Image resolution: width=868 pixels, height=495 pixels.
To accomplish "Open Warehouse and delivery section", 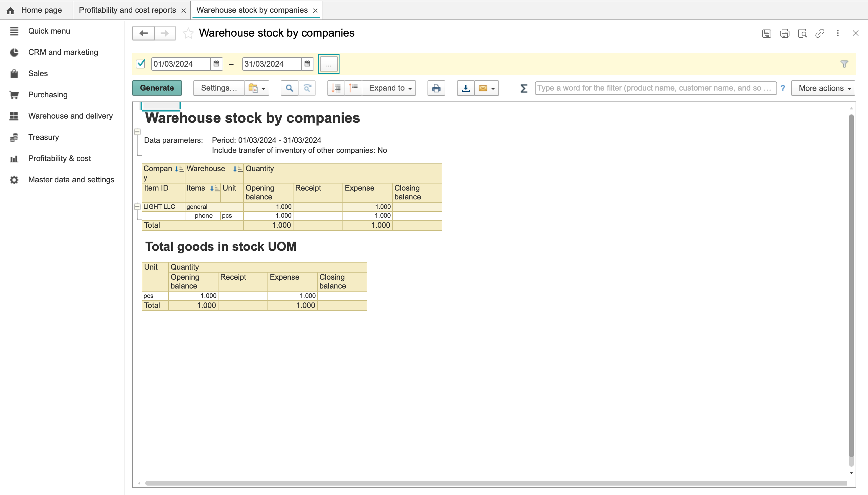I will point(71,116).
